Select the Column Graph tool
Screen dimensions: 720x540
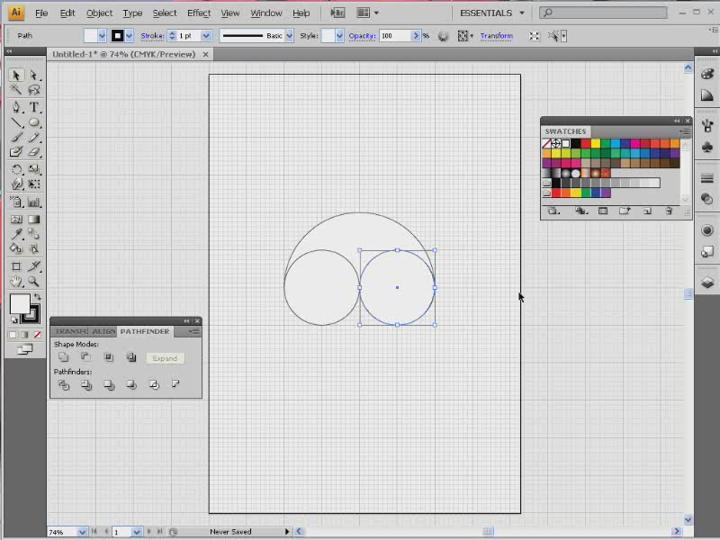click(x=34, y=202)
